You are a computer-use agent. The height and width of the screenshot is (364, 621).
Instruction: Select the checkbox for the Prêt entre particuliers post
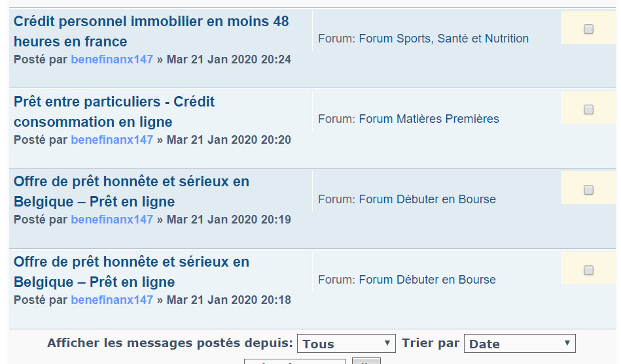588,110
